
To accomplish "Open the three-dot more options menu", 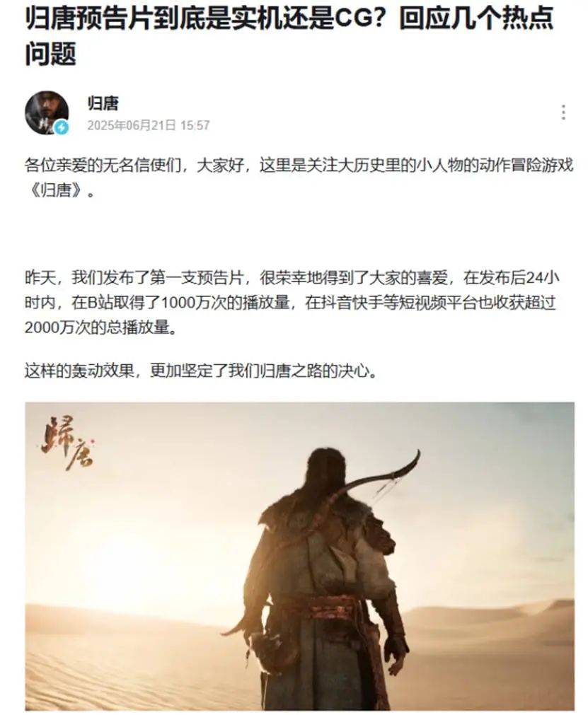I will [x=563, y=112].
